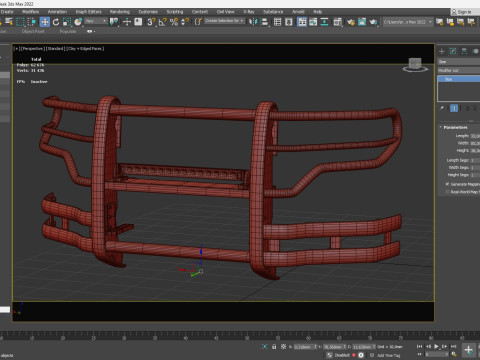The width and height of the screenshot is (480, 360).
Task: Click Go to Start playback button
Action: (x=420, y=347)
